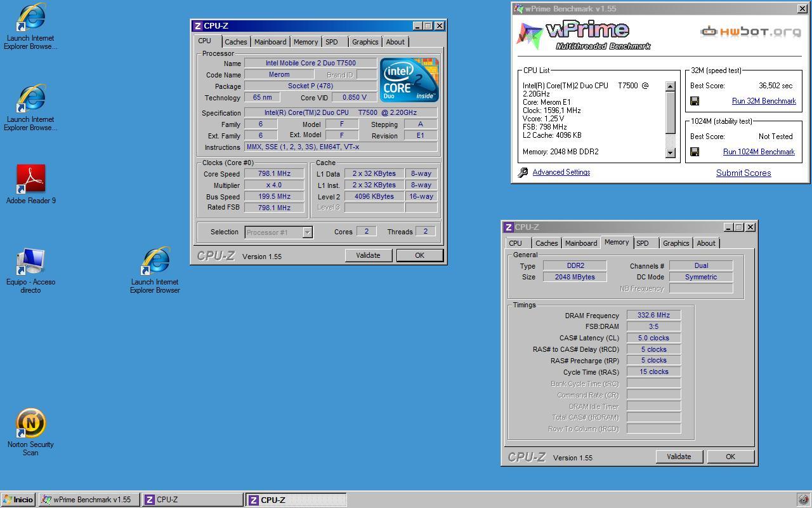Image resolution: width=812 pixels, height=508 pixels.
Task: Click the Core VID 0.850 V value
Action: point(354,97)
